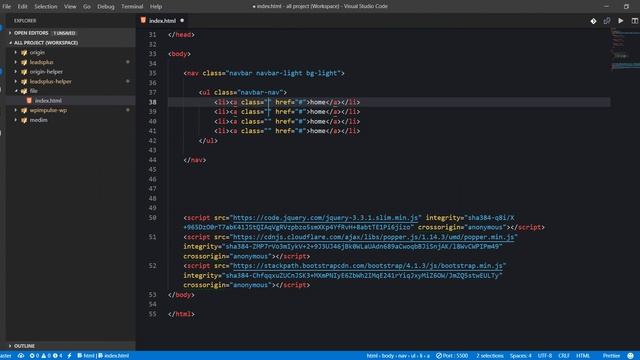
Task: Click the modified dot next to leadsplus-helper
Action: pos(128,81)
